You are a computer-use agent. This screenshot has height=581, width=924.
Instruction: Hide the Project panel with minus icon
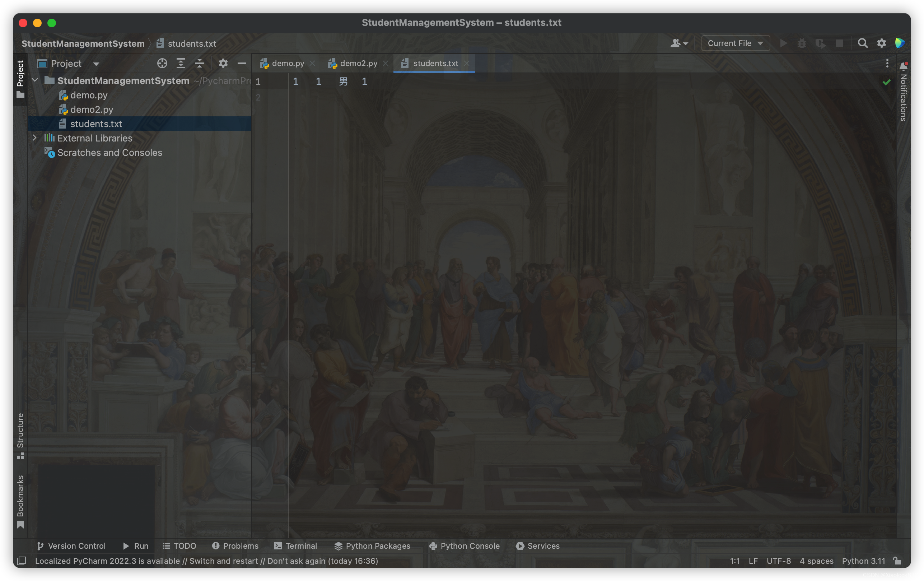coord(242,63)
